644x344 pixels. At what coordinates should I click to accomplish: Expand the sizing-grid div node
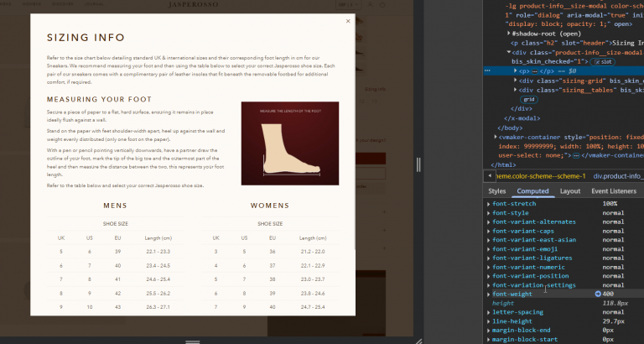tap(516, 81)
